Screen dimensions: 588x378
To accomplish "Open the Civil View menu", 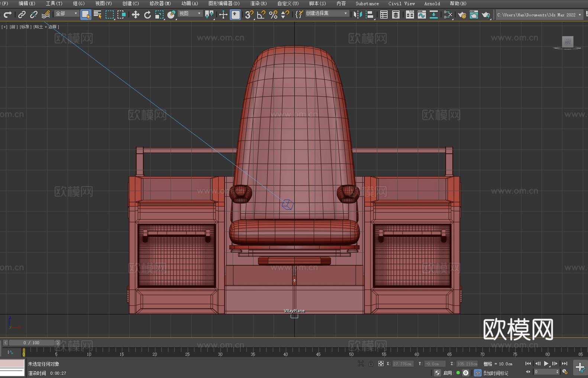I will (402, 3).
